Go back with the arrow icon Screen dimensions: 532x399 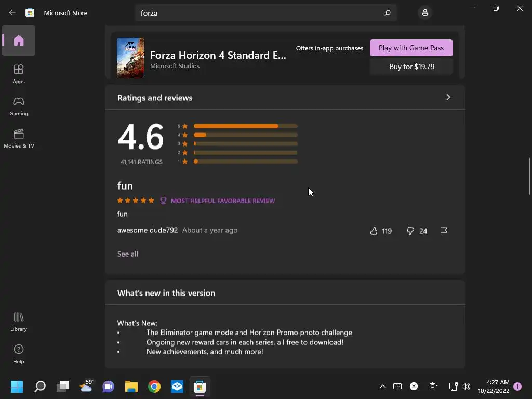coord(12,13)
